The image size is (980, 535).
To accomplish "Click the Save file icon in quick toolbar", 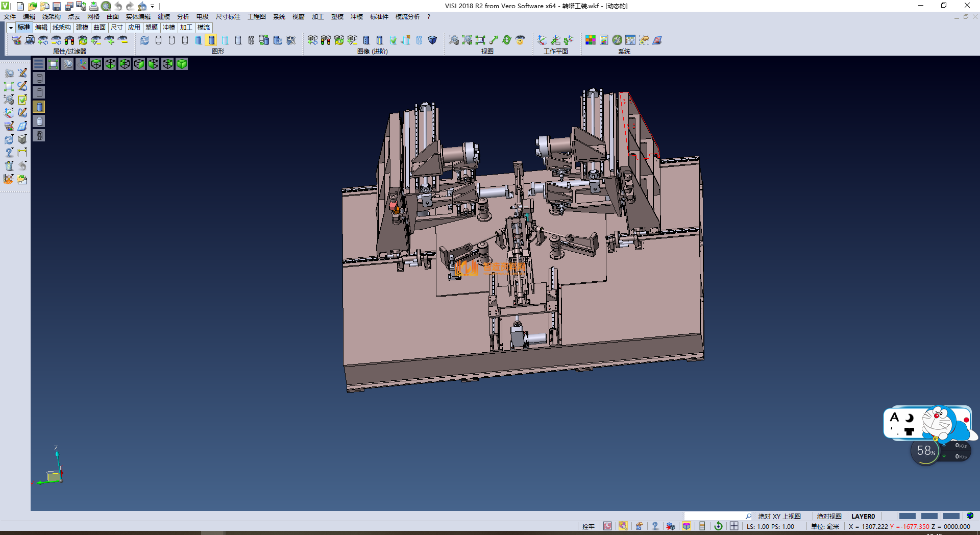I will pos(57,6).
